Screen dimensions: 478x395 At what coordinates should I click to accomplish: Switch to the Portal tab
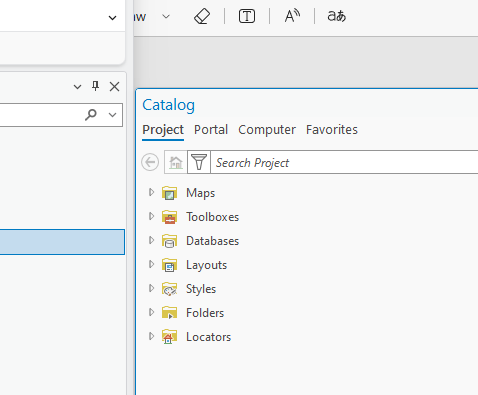pos(211,130)
